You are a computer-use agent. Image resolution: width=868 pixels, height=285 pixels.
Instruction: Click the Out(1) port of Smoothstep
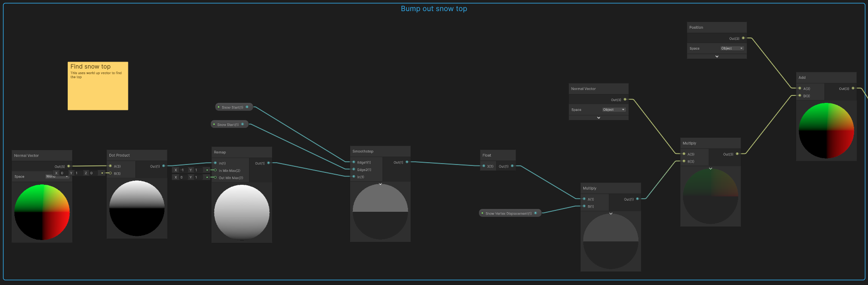[407, 162]
